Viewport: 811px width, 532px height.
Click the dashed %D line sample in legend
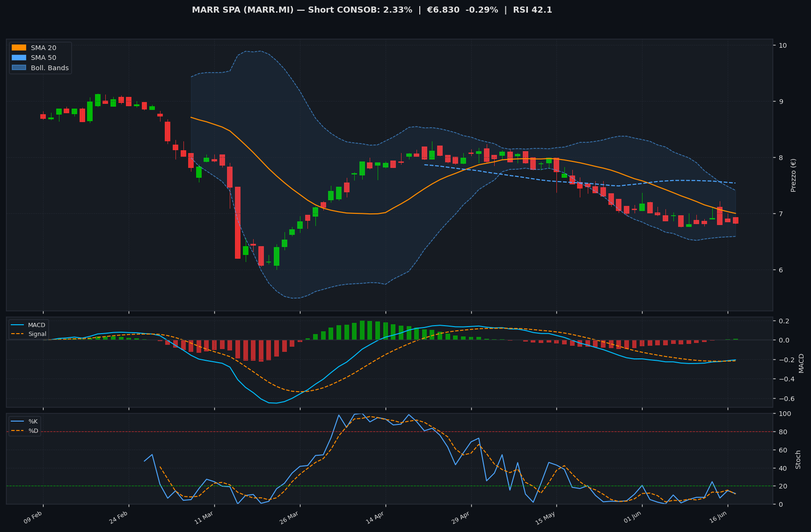(18, 430)
